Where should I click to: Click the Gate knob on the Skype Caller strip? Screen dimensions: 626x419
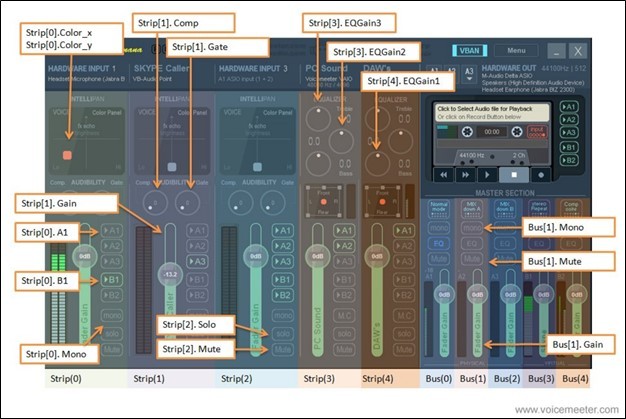[x=184, y=204]
